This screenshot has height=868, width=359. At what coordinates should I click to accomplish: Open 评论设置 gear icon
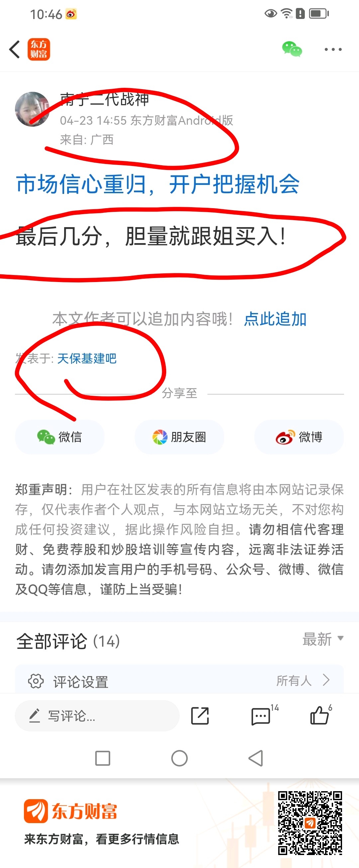click(x=36, y=681)
